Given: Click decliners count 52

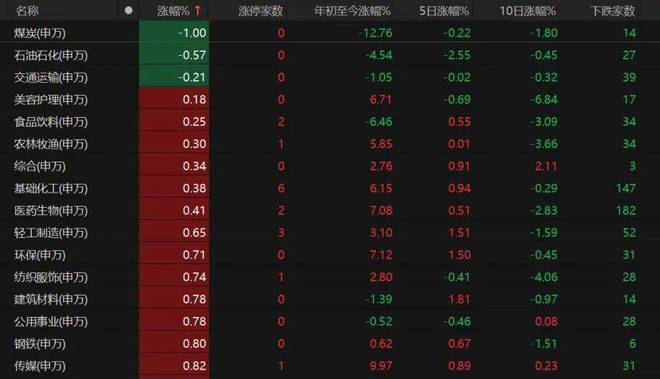Looking at the screenshot, I should pos(629,233).
